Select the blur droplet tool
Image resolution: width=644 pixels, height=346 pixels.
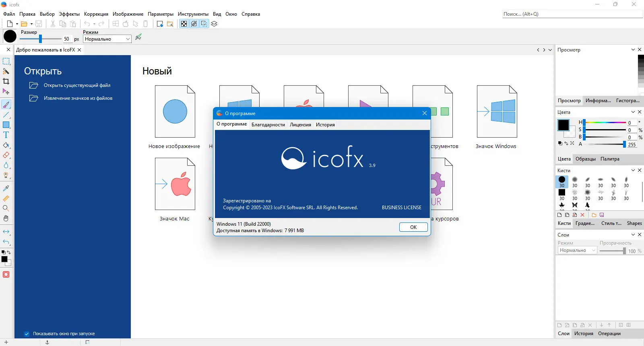tap(6, 165)
